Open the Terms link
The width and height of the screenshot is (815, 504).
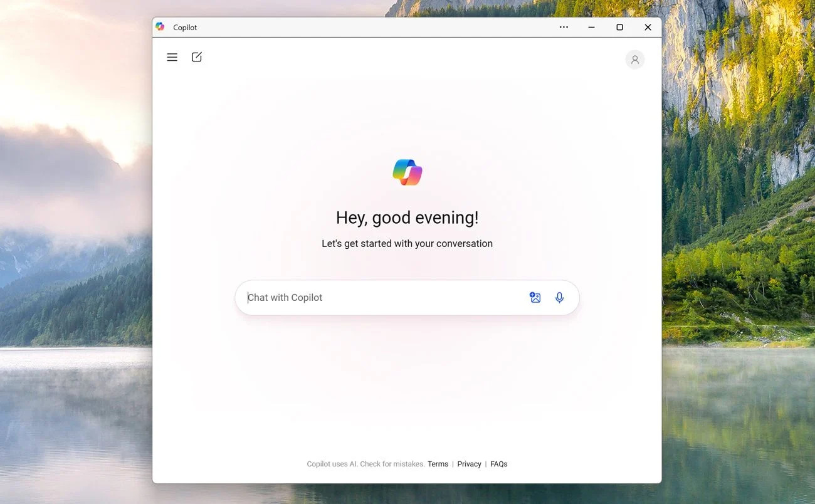[x=438, y=464]
